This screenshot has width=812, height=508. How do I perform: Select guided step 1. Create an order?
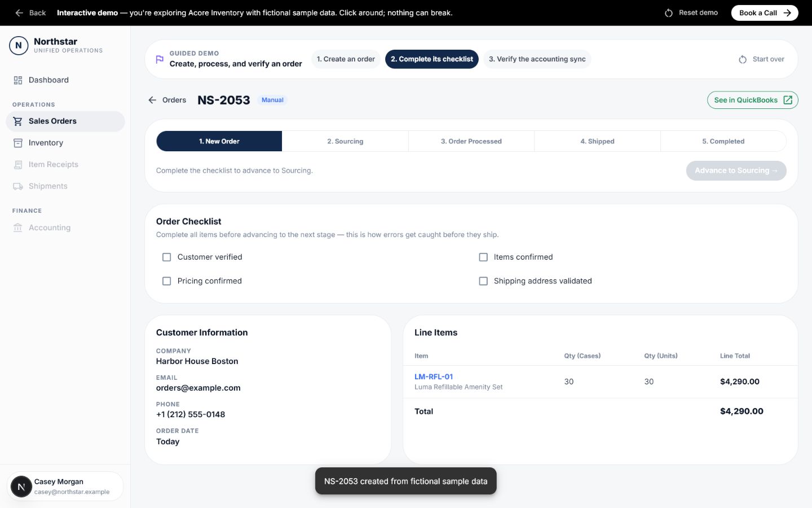coord(346,59)
